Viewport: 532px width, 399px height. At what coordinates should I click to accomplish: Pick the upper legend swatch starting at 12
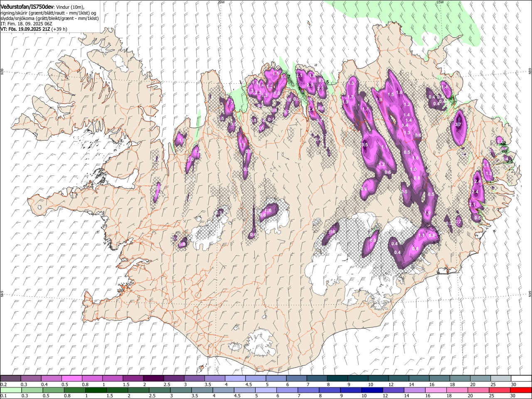[399, 378]
